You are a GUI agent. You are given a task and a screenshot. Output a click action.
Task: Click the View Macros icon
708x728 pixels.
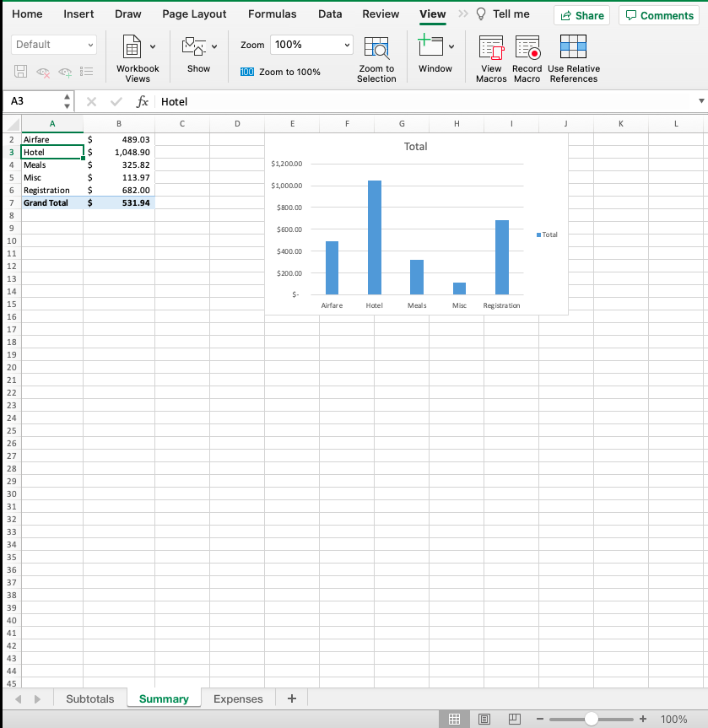(x=490, y=52)
